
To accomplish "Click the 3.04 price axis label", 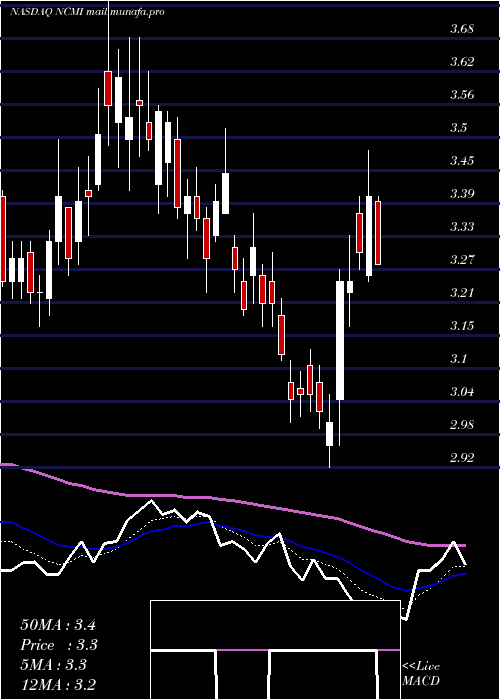I will click(x=461, y=392).
